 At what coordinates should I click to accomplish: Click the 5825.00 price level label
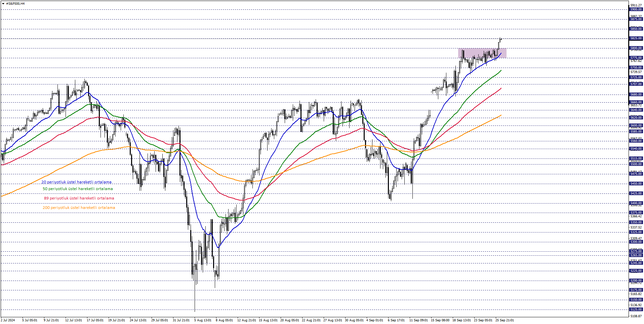tap(636, 38)
